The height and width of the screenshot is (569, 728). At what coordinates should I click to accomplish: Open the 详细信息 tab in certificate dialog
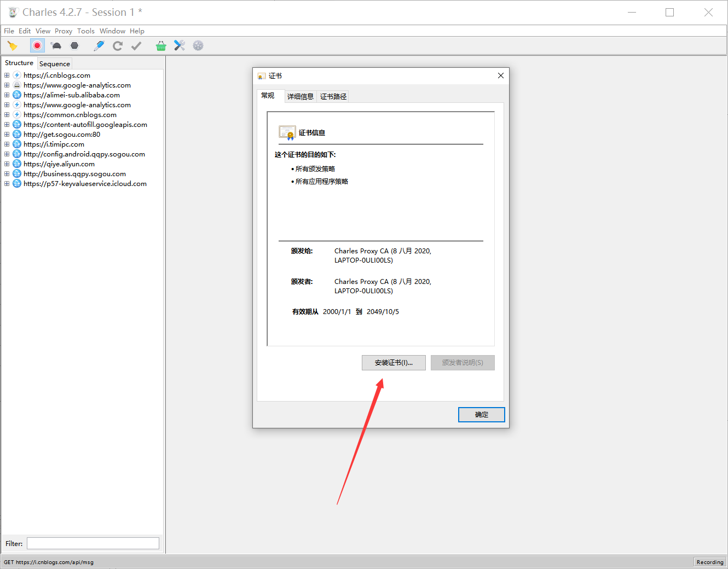301,97
